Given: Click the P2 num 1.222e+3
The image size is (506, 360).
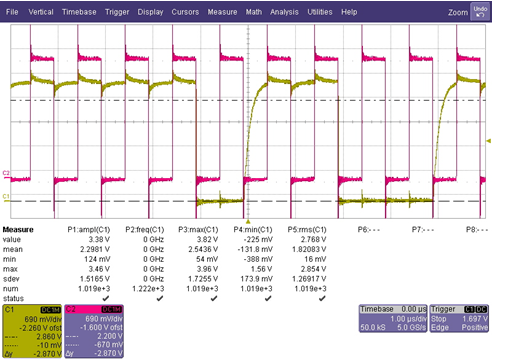Looking at the screenshot, I should (148, 289).
